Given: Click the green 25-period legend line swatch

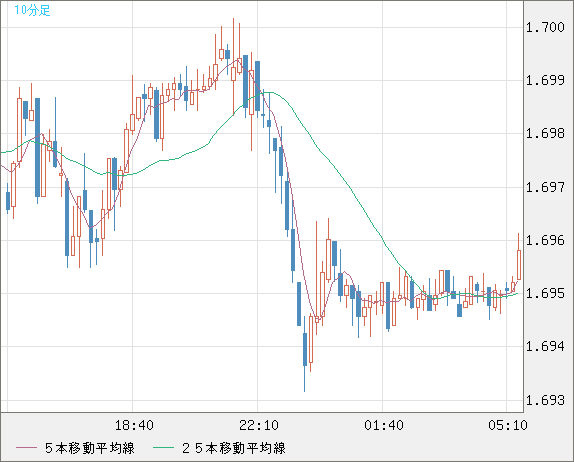Looking at the screenshot, I should 163,448.
